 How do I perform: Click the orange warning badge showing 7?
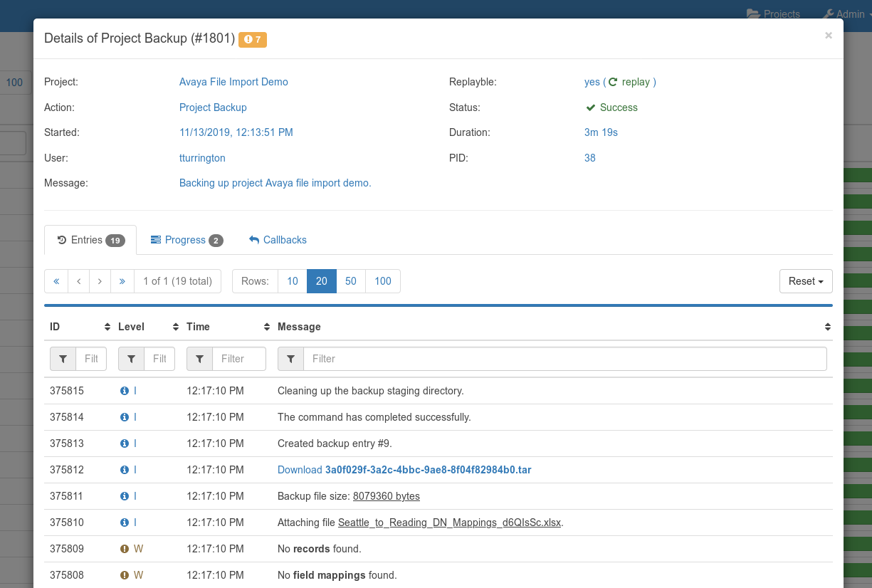(253, 39)
